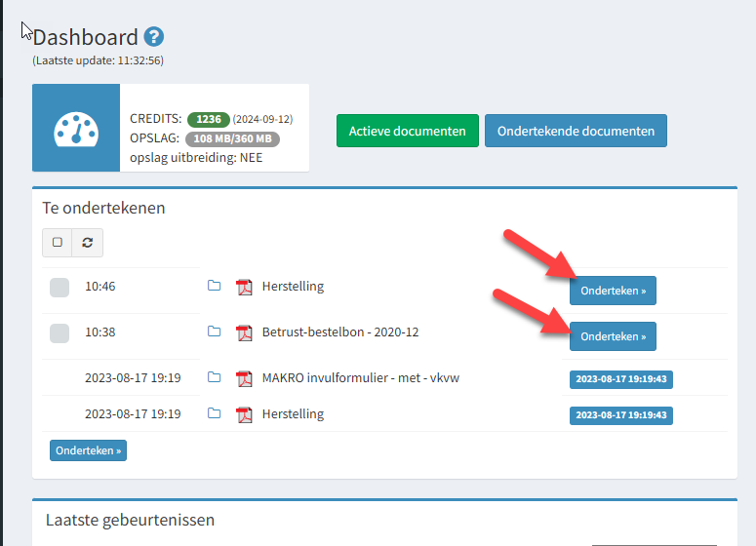Open the Actieve documenten view
Screen dimensions: 756x546
coord(408,131)
